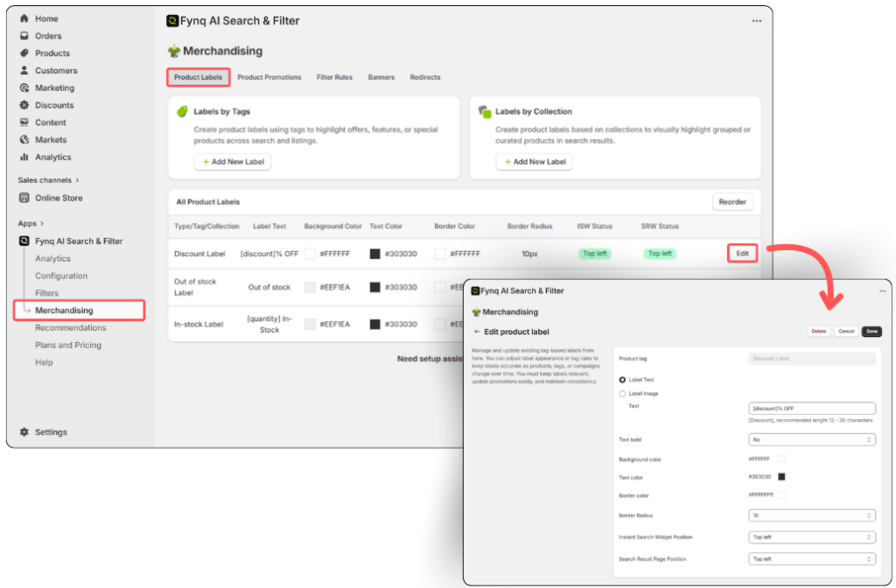Click the Customers person icon
Screen dimensions: 896x588
point(24,70)
